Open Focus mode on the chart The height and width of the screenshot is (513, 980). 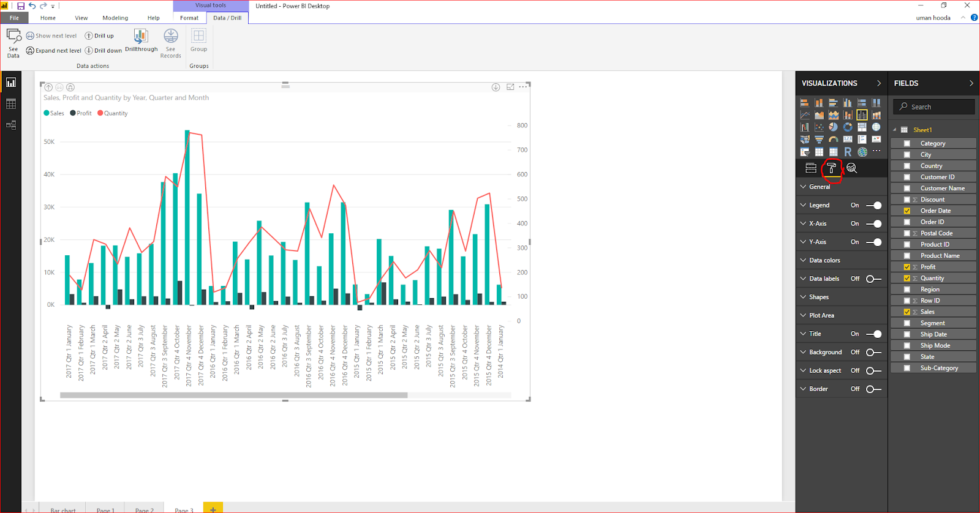click(510, 87)
